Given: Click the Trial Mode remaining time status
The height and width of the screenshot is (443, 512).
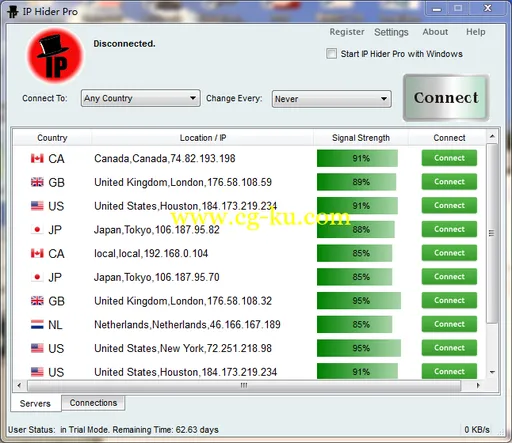Looking at the screenshot, I should coord(113,430).
